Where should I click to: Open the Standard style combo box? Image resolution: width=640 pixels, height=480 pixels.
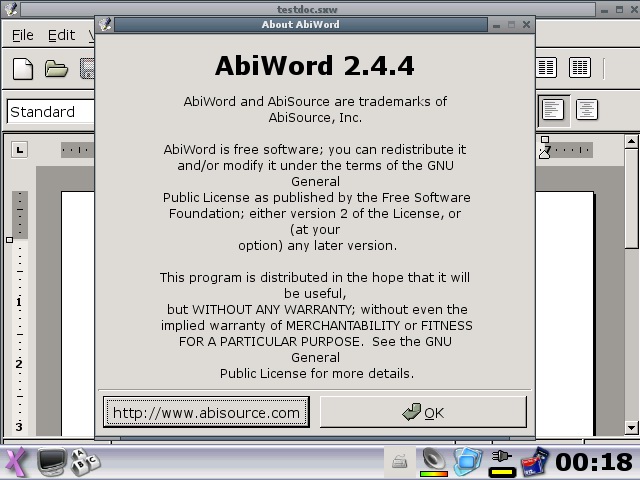50,112
